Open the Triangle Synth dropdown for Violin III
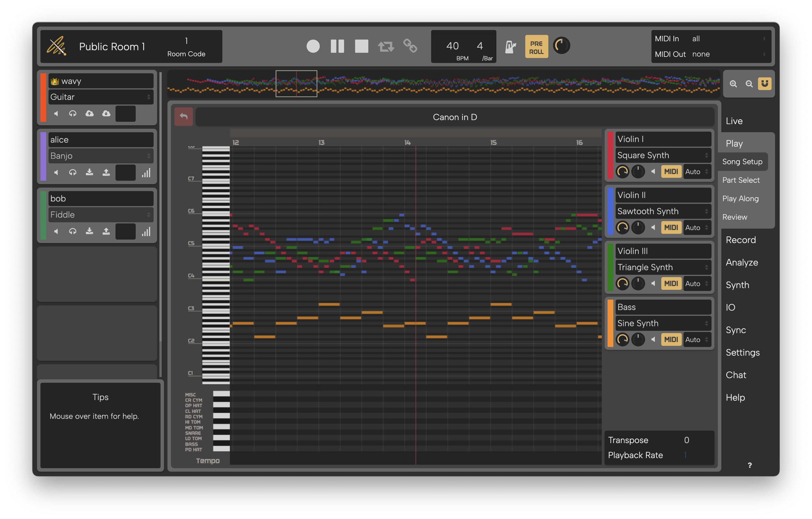812x519 pixels. pyautogui.click(x=663, y=267)
